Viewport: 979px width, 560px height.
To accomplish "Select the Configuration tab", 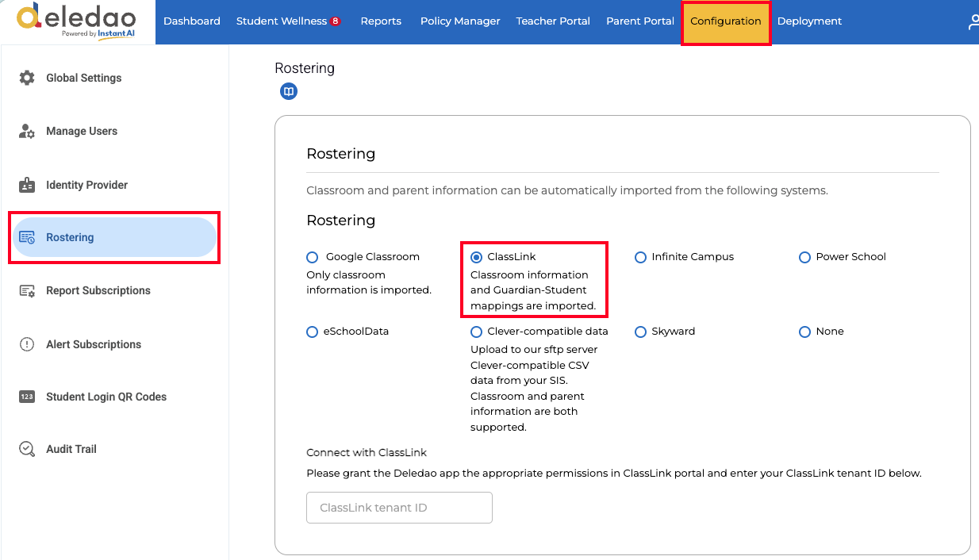I will (726, 21).
